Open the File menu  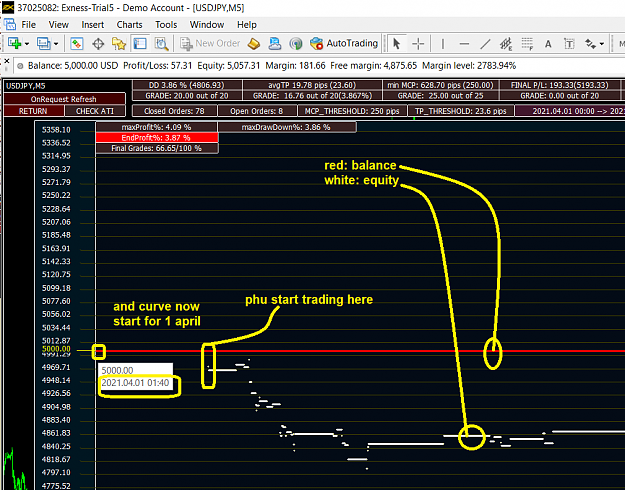(28, 25)
